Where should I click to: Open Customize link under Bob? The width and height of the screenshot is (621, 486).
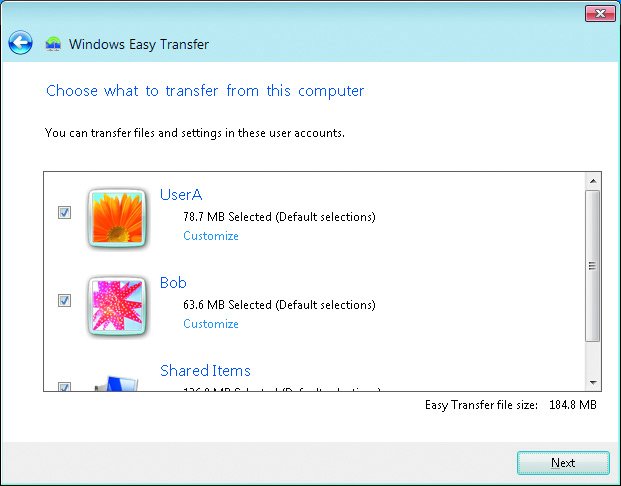click(211, 324)
